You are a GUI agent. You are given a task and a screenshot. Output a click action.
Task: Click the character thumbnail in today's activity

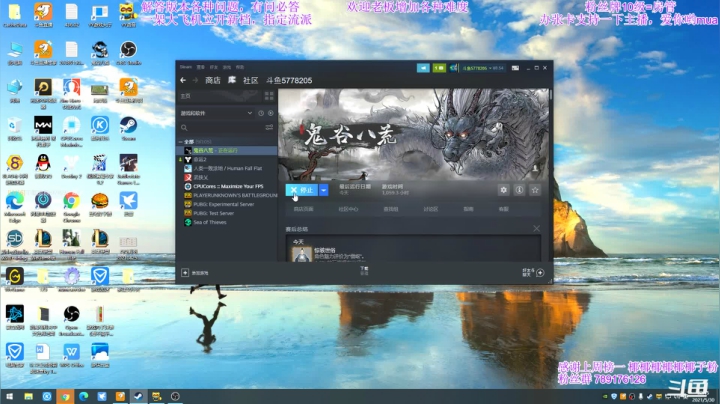click(x=302, y=255)
